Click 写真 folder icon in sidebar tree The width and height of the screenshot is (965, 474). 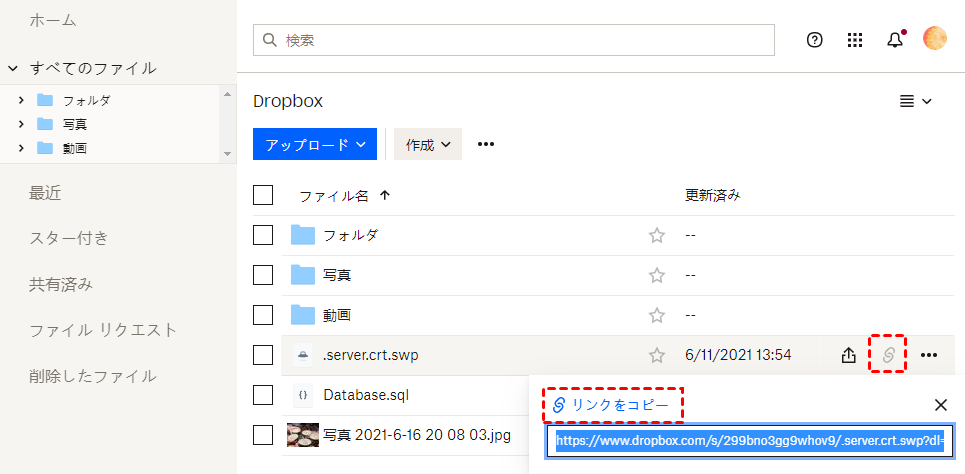45,124
